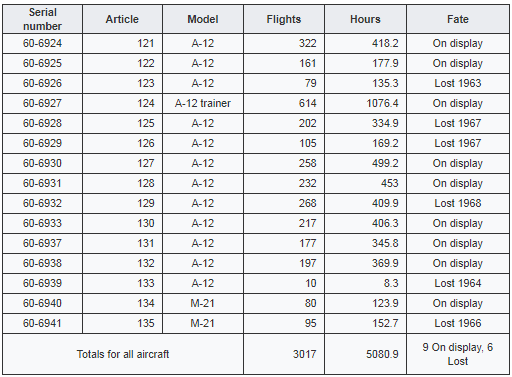The width and height of the screenshot is (512, 377).
Task: Click the Fate column header
Action: [x=458, y=19]
